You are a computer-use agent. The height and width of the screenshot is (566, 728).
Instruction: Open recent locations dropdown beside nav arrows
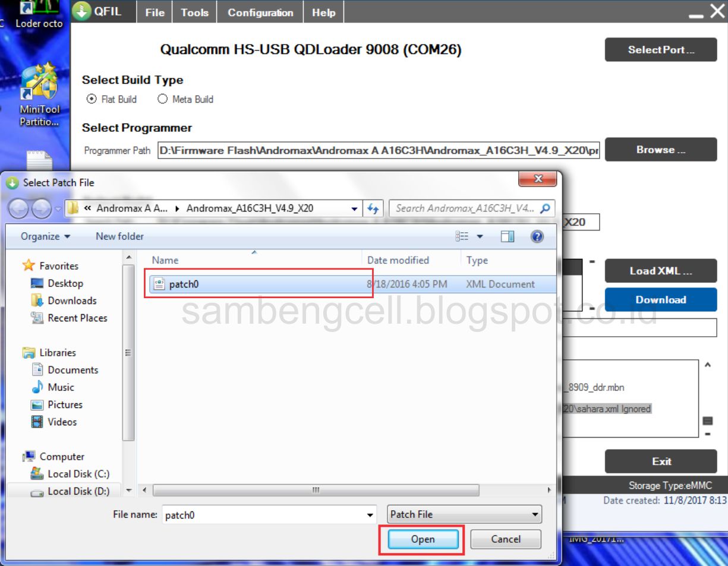57,209
